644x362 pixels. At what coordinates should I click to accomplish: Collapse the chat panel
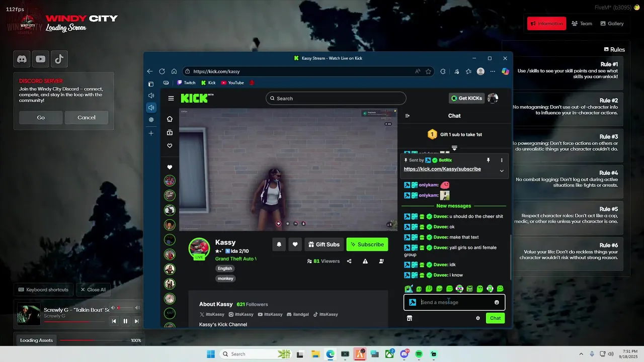(408, 116)
